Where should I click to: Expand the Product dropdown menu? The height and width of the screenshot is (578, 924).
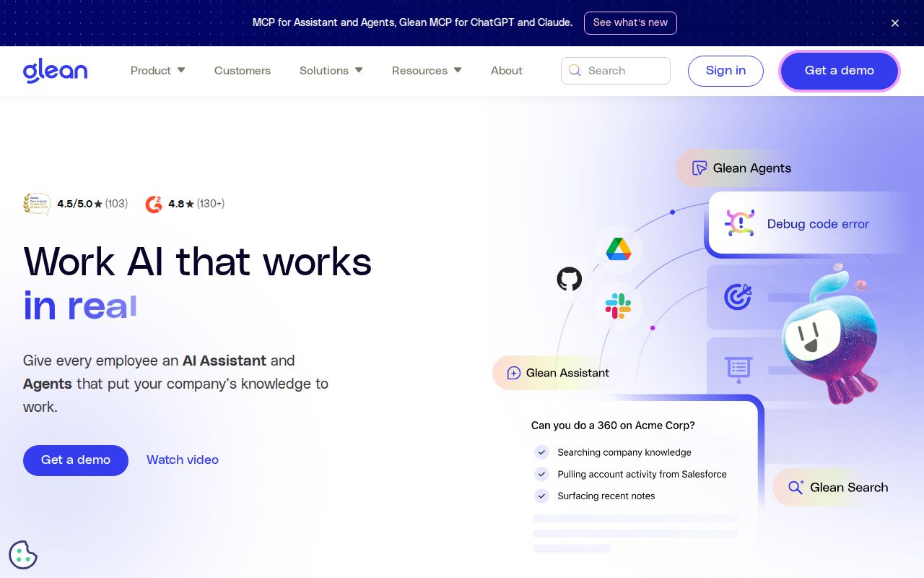(x=157, y=71)
